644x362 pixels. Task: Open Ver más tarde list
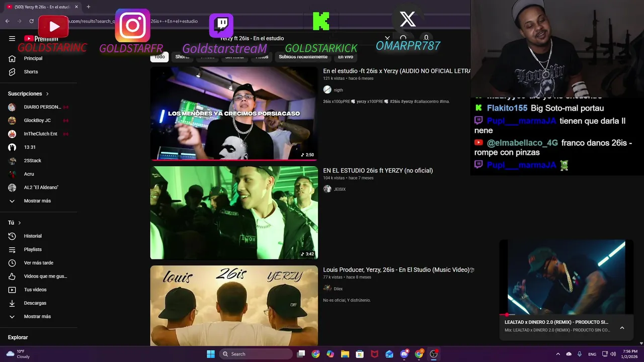coord(39,263)
